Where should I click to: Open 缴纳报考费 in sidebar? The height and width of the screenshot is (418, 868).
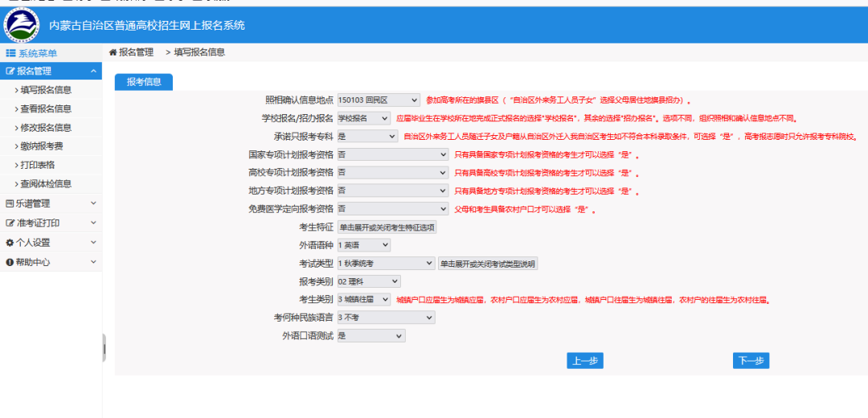pos(42,146)
